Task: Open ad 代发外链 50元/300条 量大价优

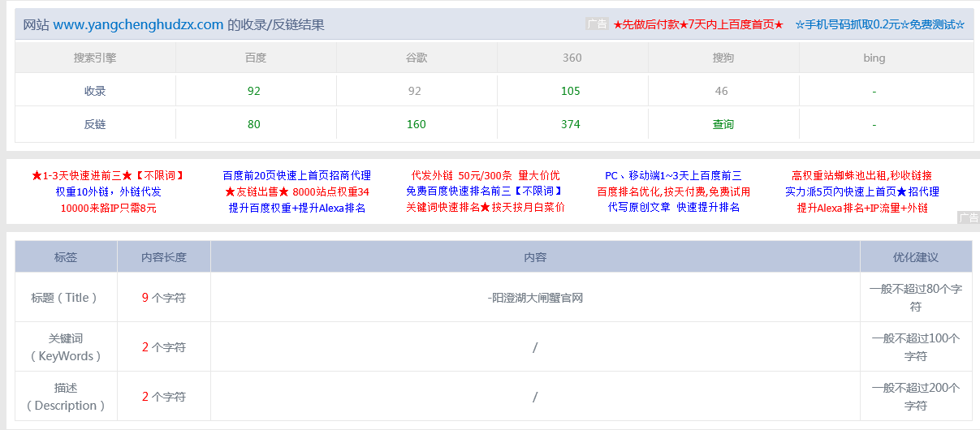Action: tap(486, 175)
